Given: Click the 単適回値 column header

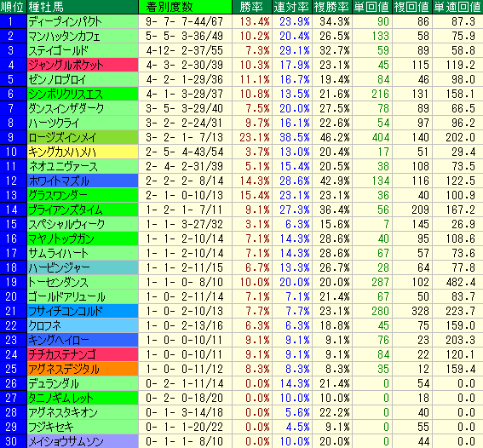Looking at the screenshot, I should [458, 7].
